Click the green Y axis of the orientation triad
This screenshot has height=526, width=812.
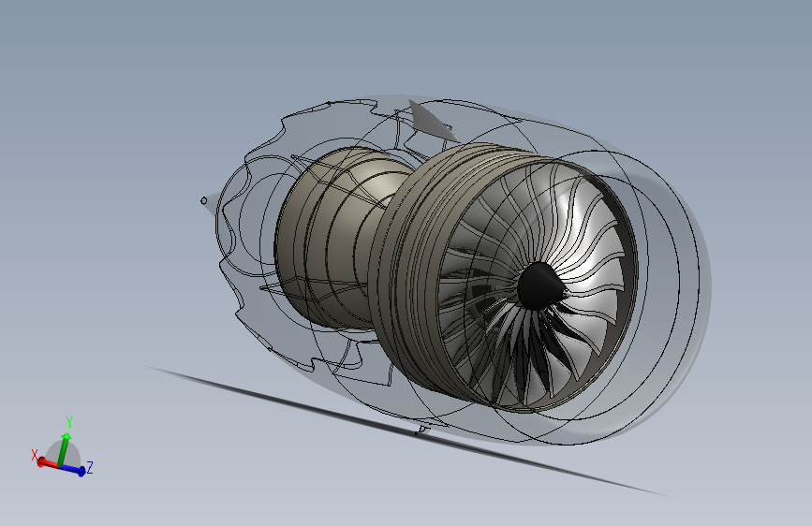click(x=64, y=449)
